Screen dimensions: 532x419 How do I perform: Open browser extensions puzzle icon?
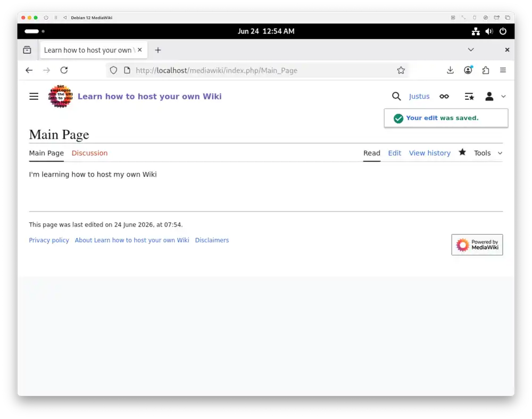click(486, 70)
